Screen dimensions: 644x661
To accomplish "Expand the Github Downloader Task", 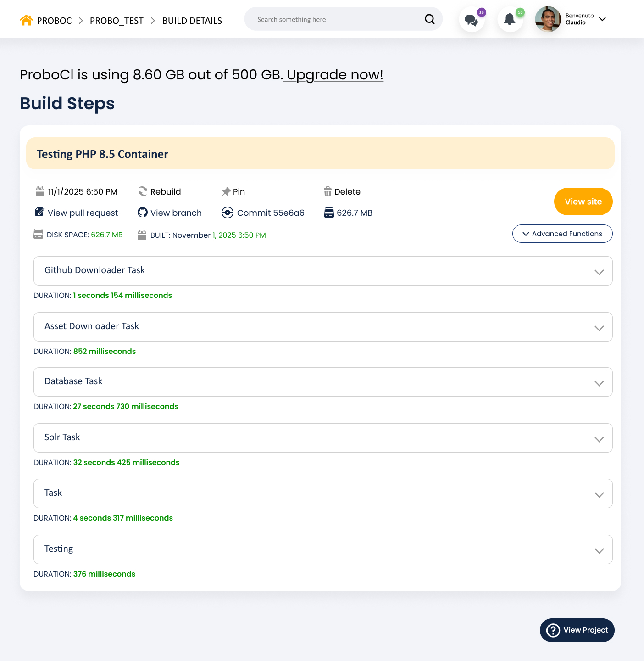I will (599, 272).
